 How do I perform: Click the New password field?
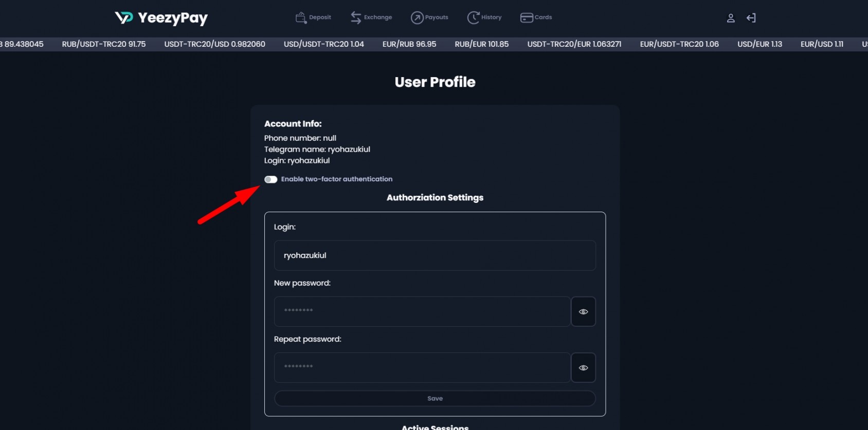422,311
